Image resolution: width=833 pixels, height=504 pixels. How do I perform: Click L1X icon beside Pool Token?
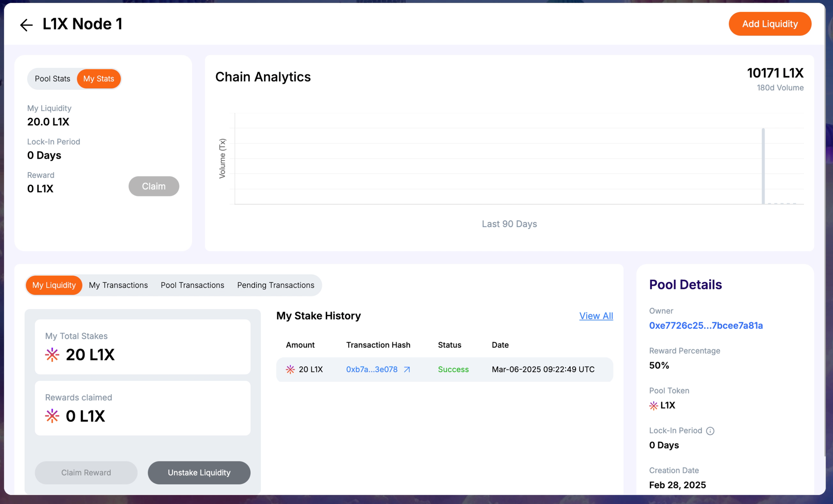(x=653, y=406)
